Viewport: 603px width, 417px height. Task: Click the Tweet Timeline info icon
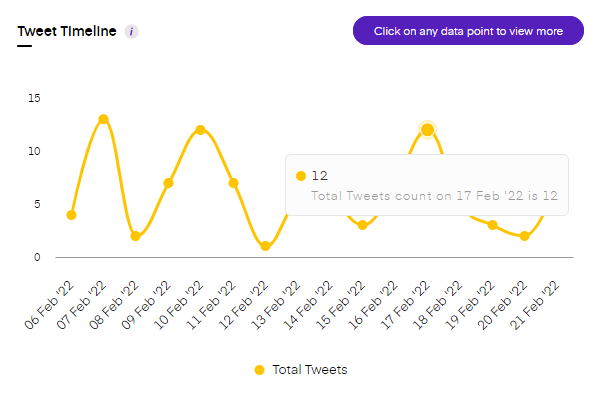132,31
